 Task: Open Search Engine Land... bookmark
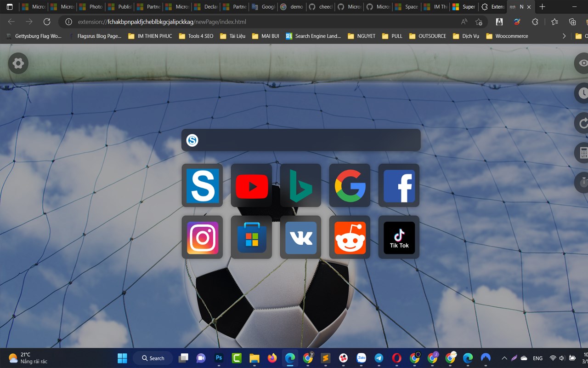coord(313,36)
